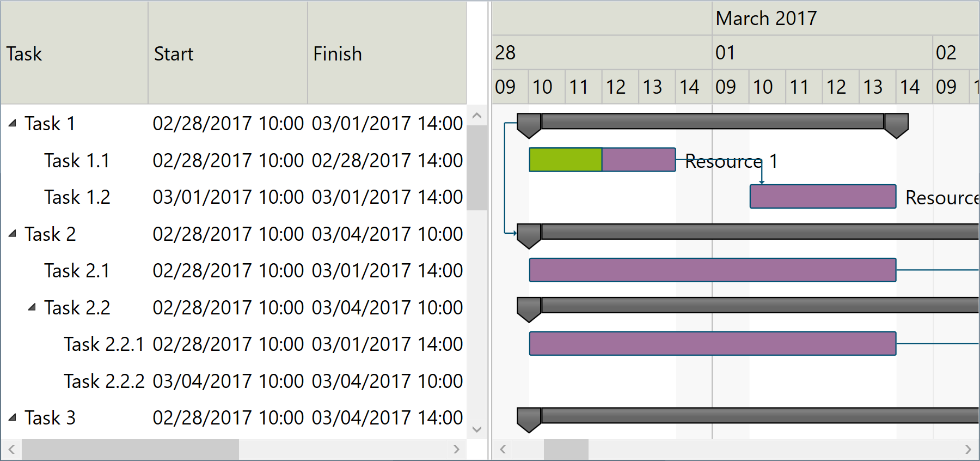Image resolution: width=980 pixels, height=461 pixels.
Task: Collapse the Task 3 tree node
Action: coord(12,417)
